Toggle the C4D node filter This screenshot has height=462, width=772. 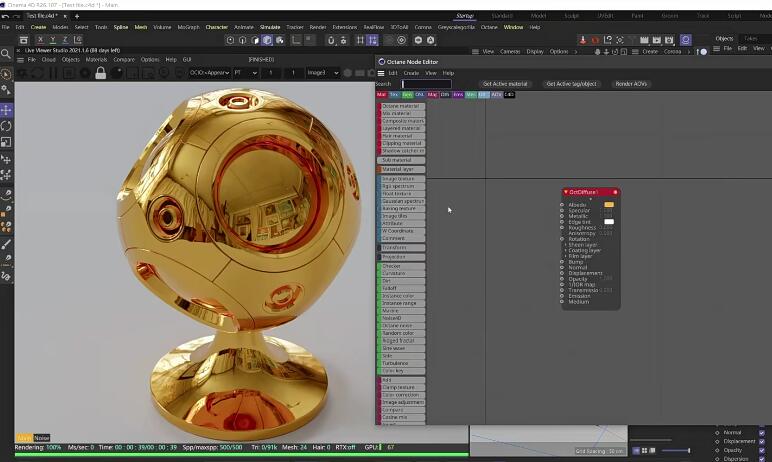(509, 95)
